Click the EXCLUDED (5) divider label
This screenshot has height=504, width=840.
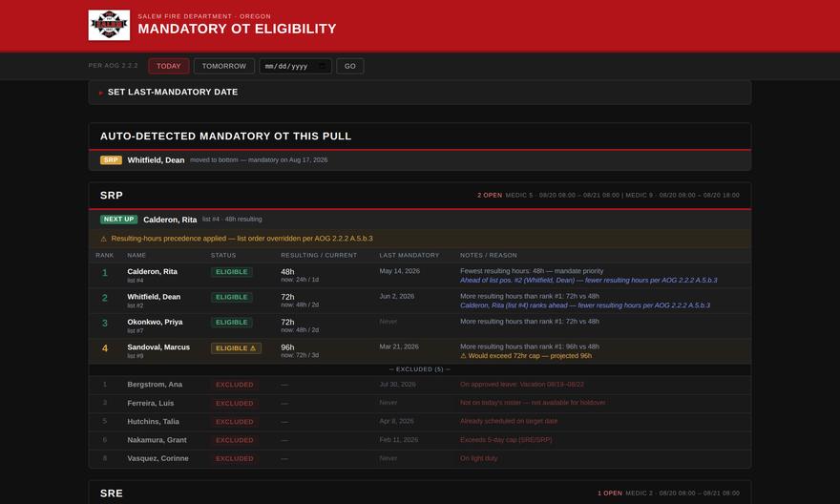tap(419, 369)
